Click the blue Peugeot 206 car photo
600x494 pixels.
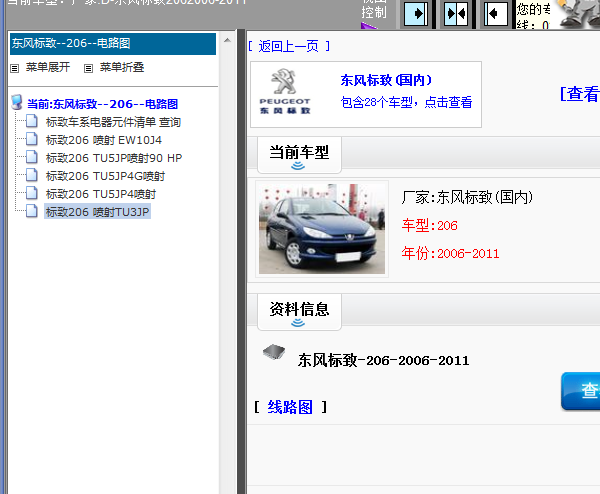click(x=322, y=229)
